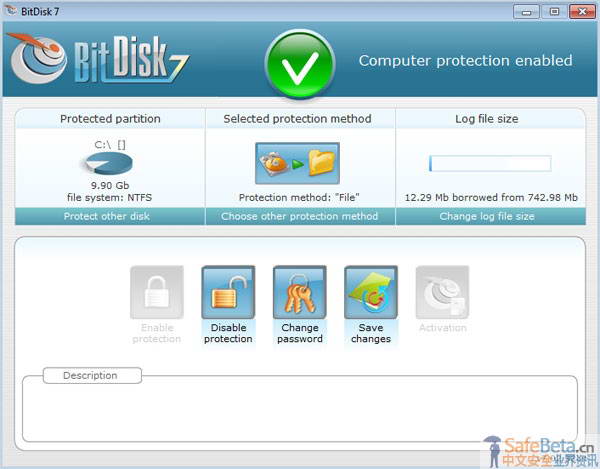Click the Description text area
This screenshot has width=600, height=469.
(x=300, y=411)
